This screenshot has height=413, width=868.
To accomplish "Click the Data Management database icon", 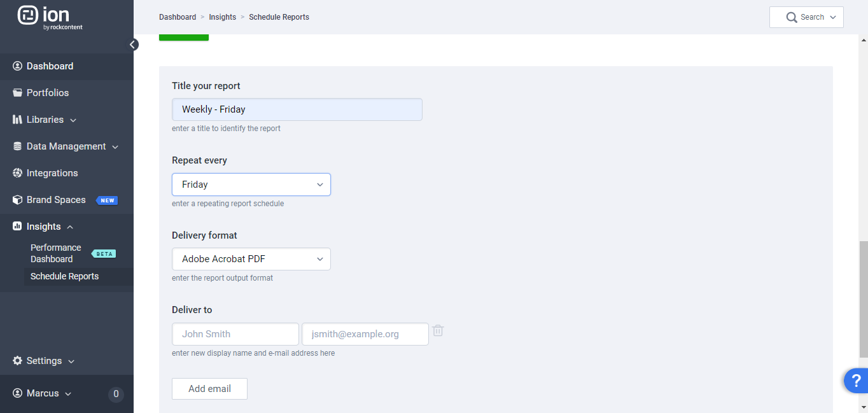I will [17, 146].
